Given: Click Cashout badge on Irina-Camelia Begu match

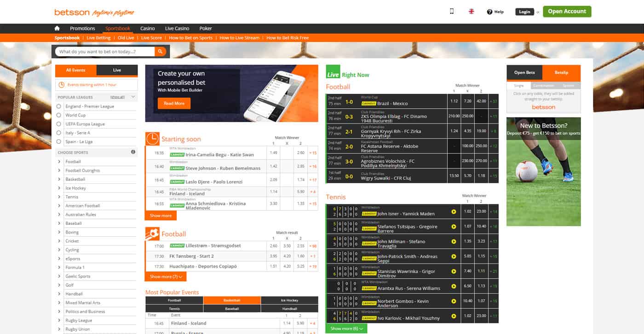Looking at the screenshot, I should [x=177, y=155].
